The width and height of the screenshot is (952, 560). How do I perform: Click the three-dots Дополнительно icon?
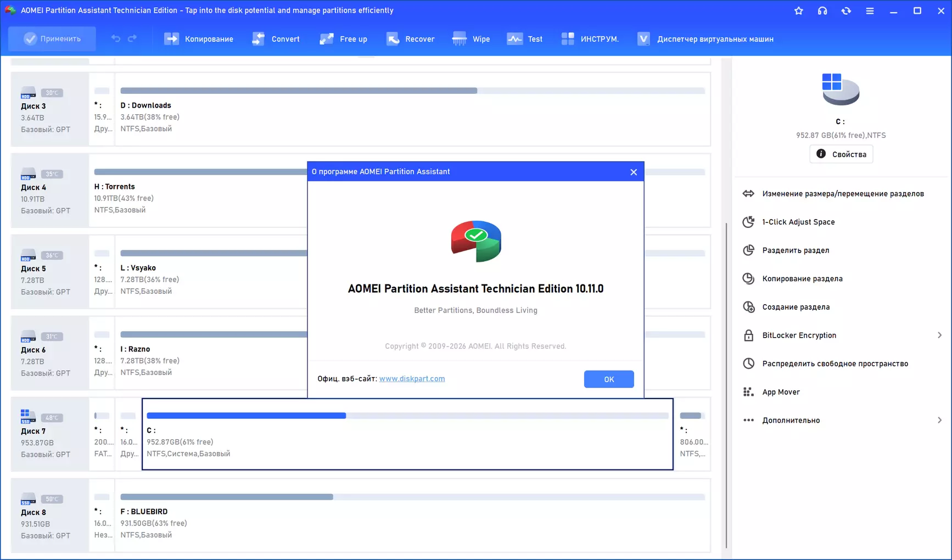pos(748,421)
